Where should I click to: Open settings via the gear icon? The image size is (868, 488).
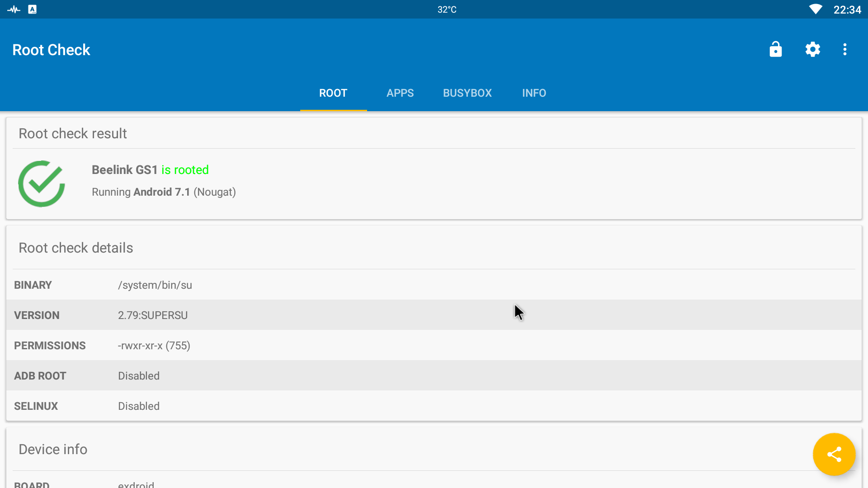pos(812,49)
